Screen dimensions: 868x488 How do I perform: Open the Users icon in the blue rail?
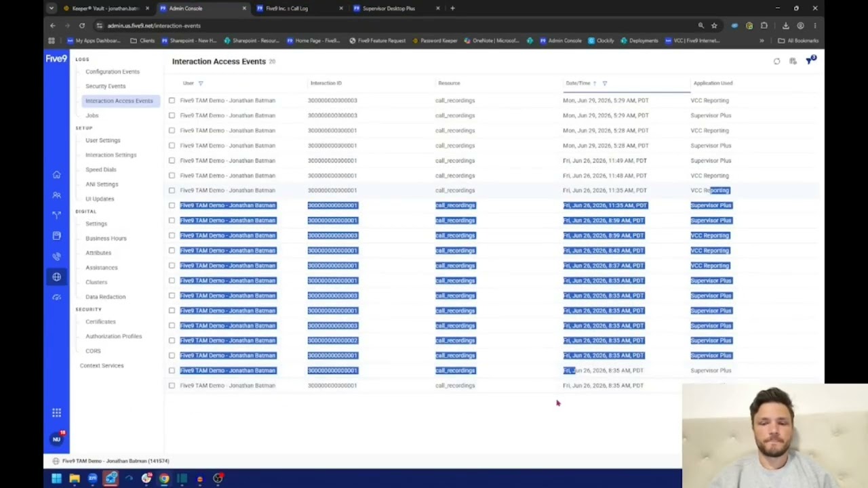[x=56, y=195]
